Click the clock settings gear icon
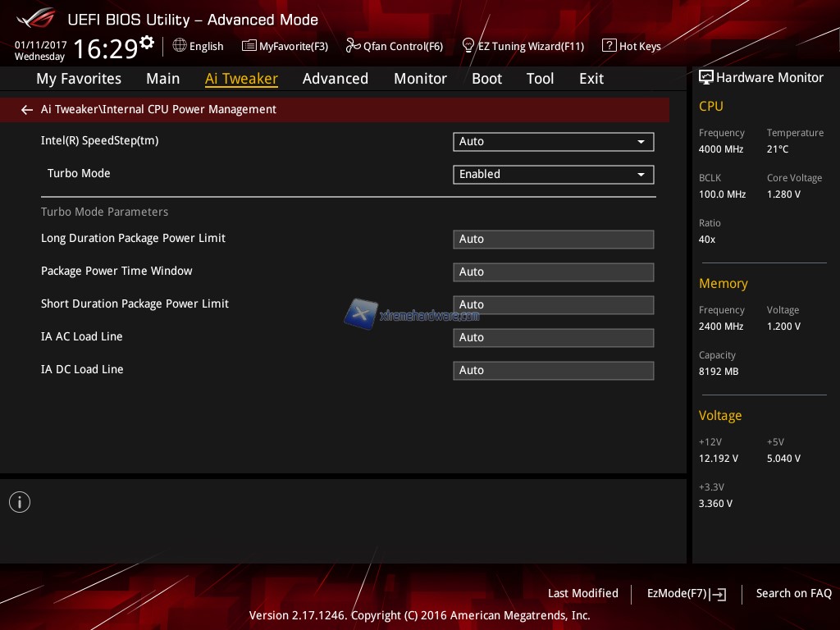840x630 pixels. 147,43
